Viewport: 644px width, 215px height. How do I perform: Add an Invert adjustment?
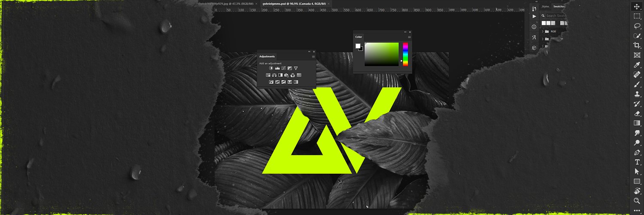[x=271, y=82]
